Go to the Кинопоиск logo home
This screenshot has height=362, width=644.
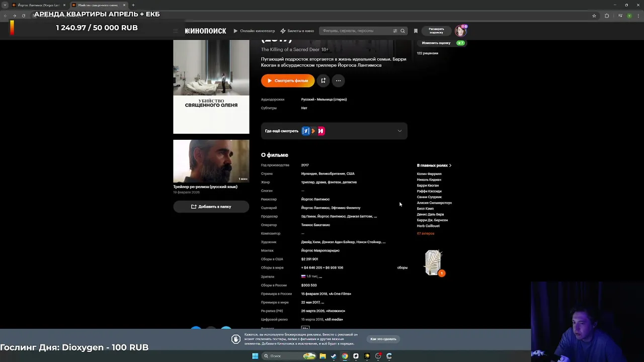(x=205, y=31)
